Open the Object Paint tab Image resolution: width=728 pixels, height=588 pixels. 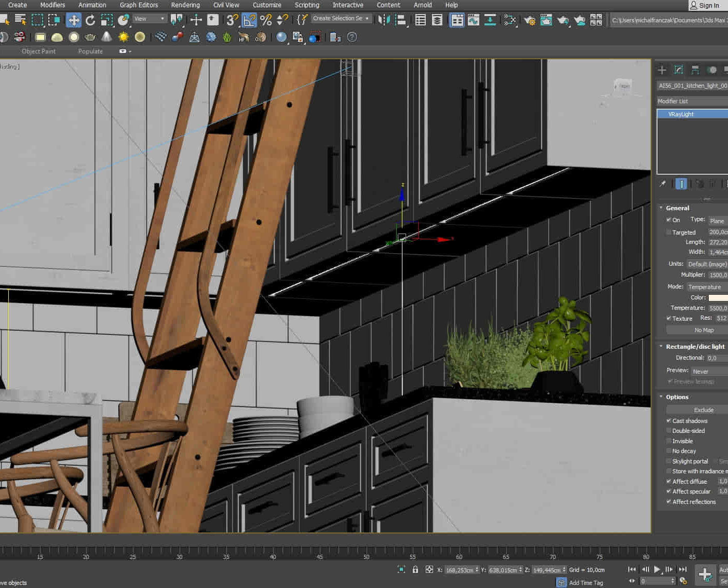pos(38,51)
